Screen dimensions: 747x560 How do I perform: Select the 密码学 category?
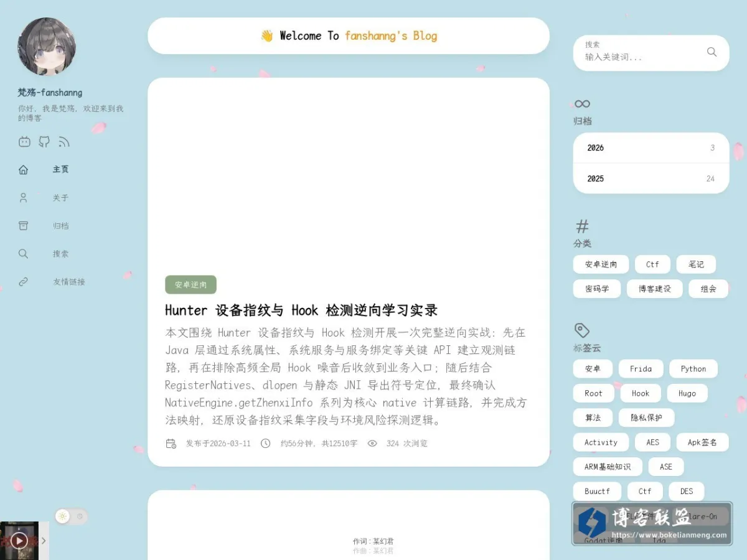click(597, 289)
